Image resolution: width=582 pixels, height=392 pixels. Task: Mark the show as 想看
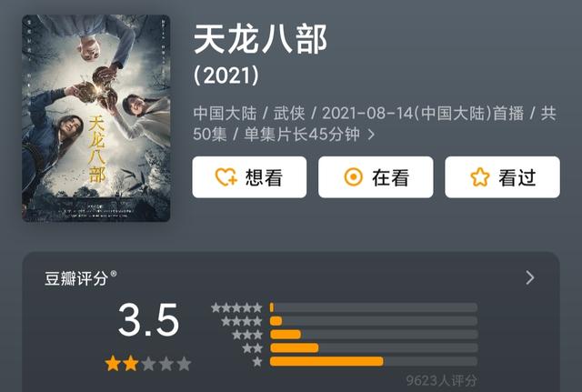(249, 177)
